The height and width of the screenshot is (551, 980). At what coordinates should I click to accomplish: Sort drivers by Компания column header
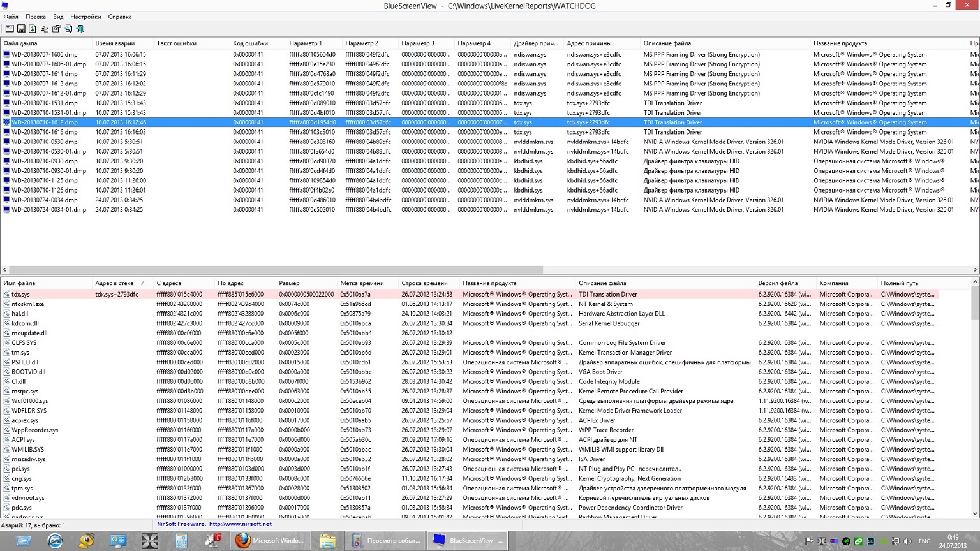coord(847,283)
